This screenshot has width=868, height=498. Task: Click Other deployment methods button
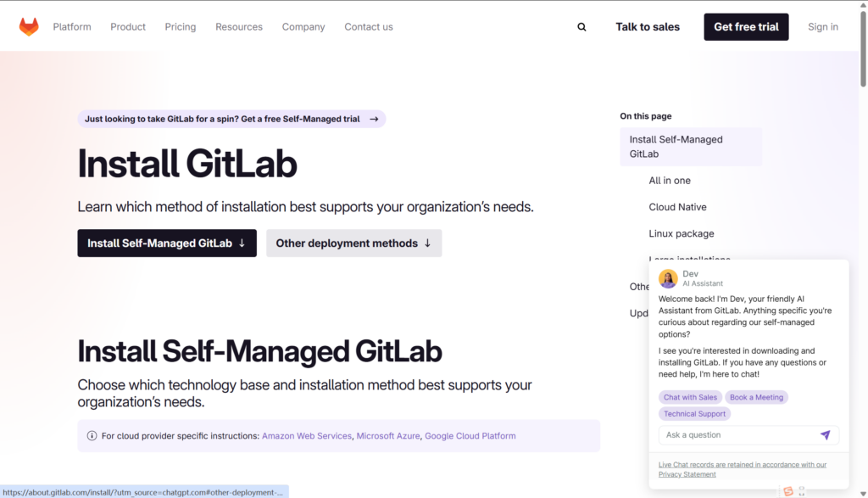(x=353, y=243)
